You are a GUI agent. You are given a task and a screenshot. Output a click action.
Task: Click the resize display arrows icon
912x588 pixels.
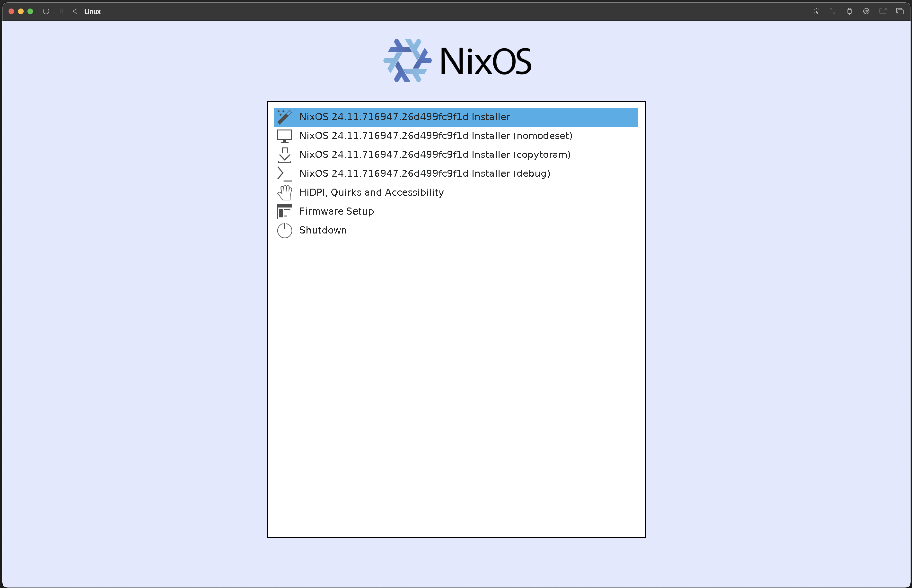[833, 11]
